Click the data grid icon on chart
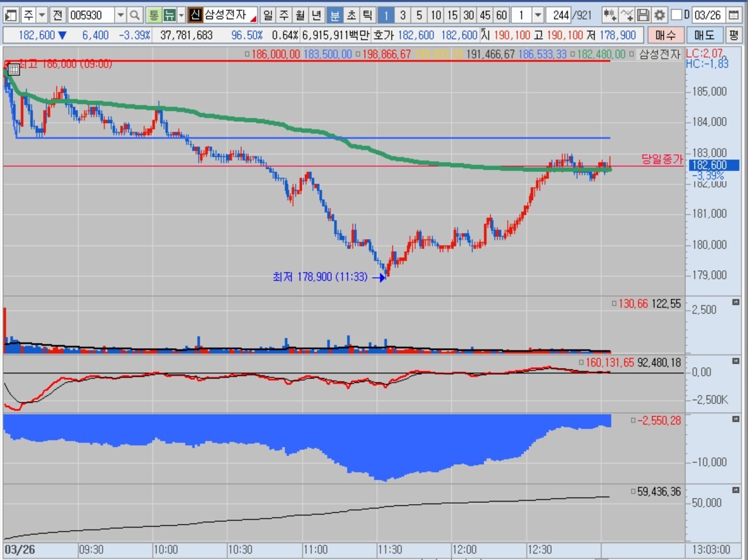The height and width of the screenshot is (560, 748). pyautogui.click(x=14, y=70)
